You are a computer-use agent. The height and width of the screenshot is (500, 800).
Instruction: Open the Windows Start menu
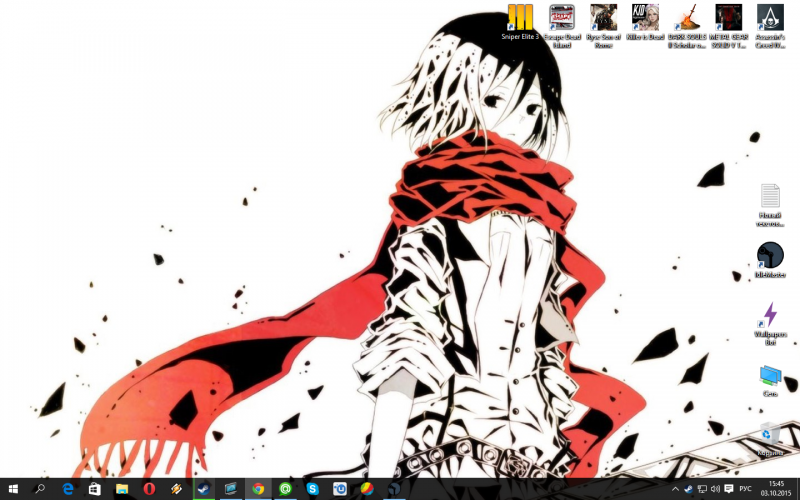[13, 489]
